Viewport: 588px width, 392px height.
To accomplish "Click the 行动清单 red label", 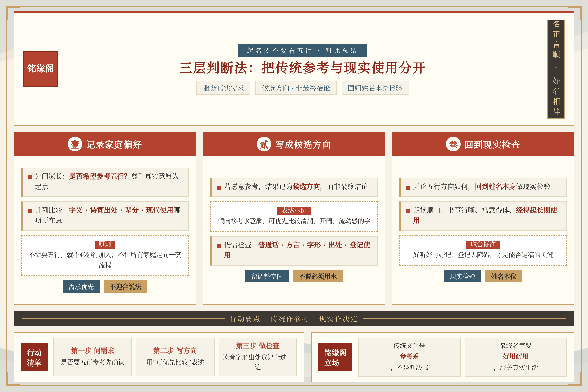I will tap(34, 357).
